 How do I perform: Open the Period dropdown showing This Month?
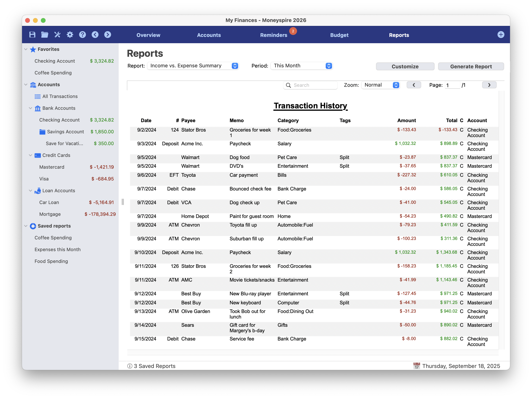coord(302,66)
